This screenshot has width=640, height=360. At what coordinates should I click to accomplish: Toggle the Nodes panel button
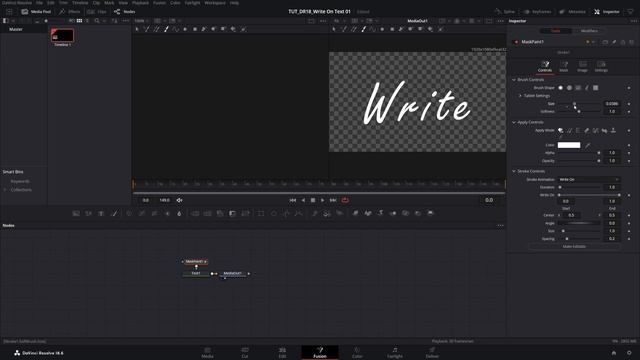click(124, 12)
